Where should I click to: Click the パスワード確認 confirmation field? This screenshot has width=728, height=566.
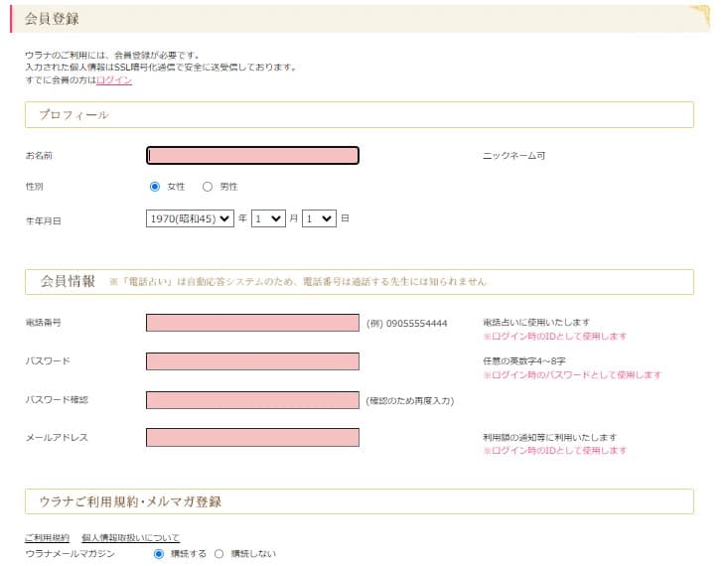coord(252,400)
